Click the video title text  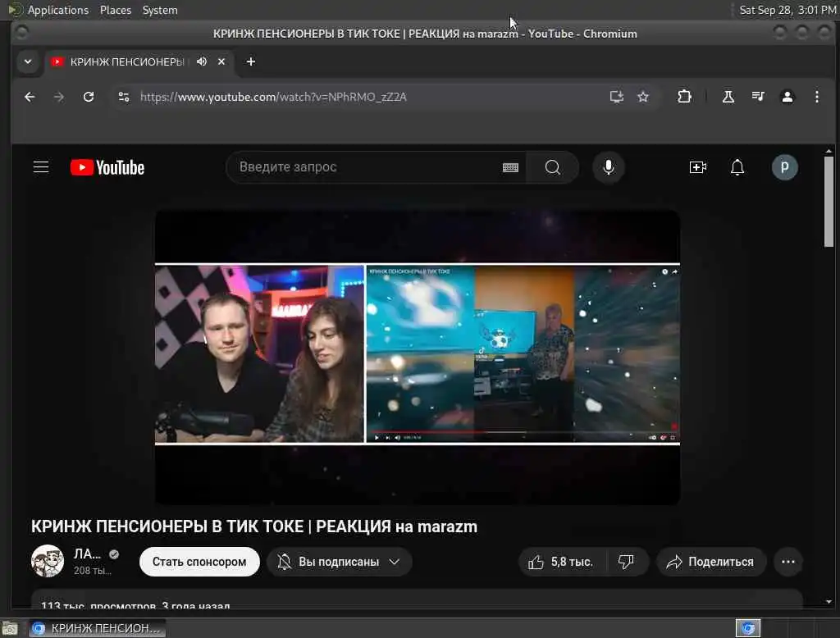click(x=254, y=526)
